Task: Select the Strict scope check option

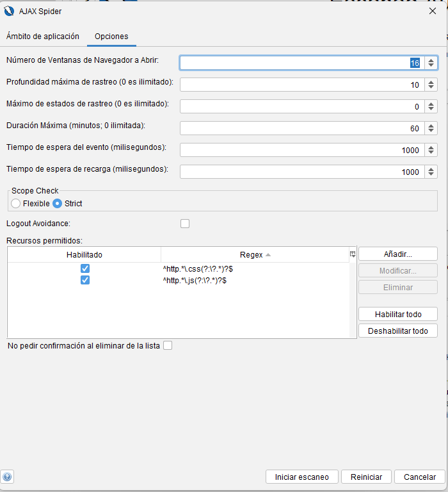Action: pos(57,204)
